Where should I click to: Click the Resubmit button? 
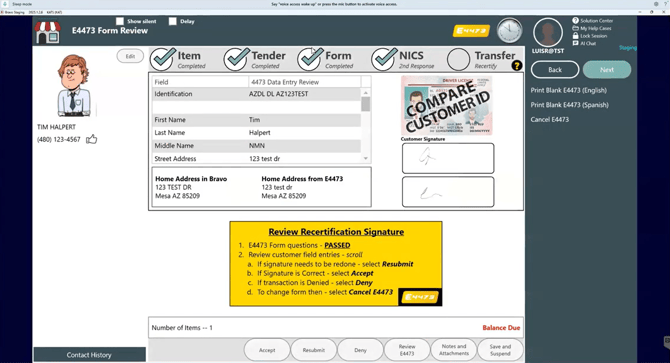tap(314, 350)
